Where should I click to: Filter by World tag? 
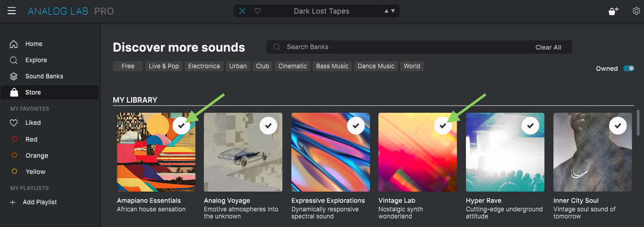coord(412,66)
